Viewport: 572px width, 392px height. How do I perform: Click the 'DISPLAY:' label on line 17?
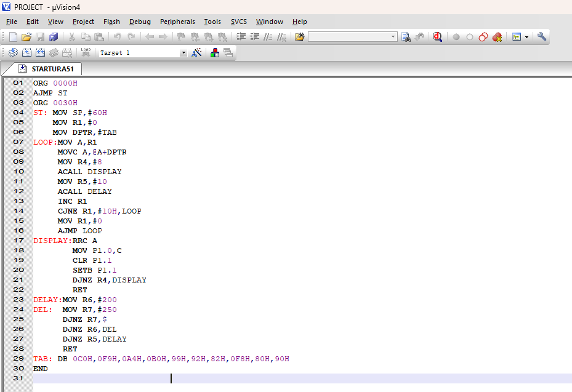(x=52, y=241)
